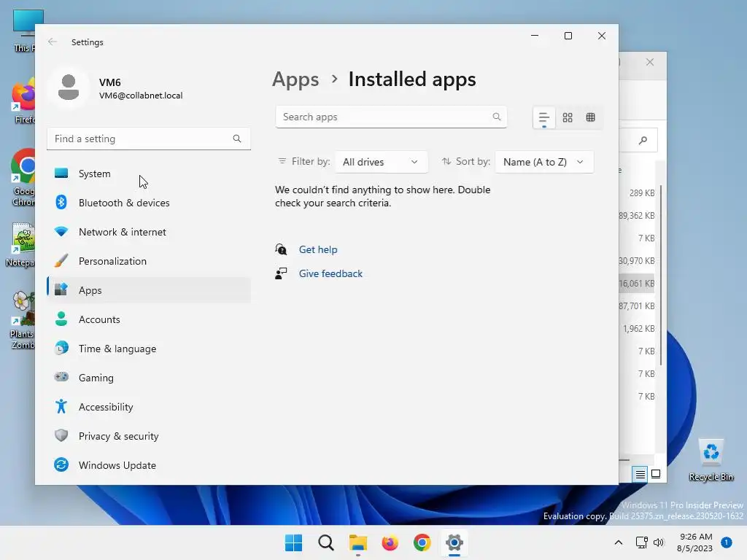Image resolution: width=747 pixels, height=560 pixels.
Task: Switch to grid view layout
Action: point(568,117)
